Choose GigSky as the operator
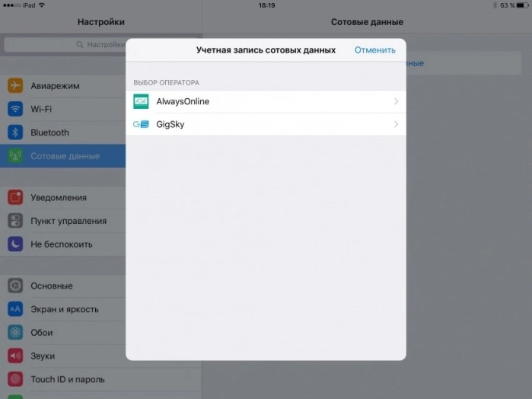The height and width of the screenshot is (399, 532). pos(266,124)
